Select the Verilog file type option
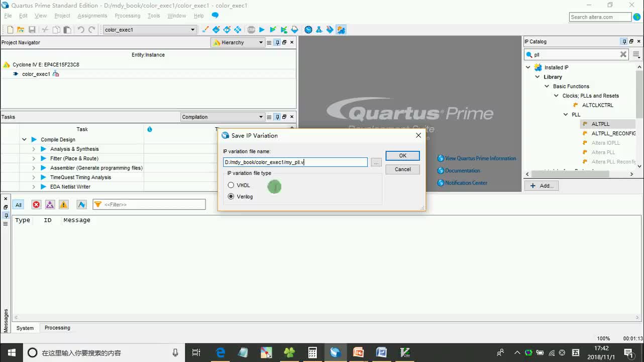Viewport: 644px width, 362px height. [240, 197]
